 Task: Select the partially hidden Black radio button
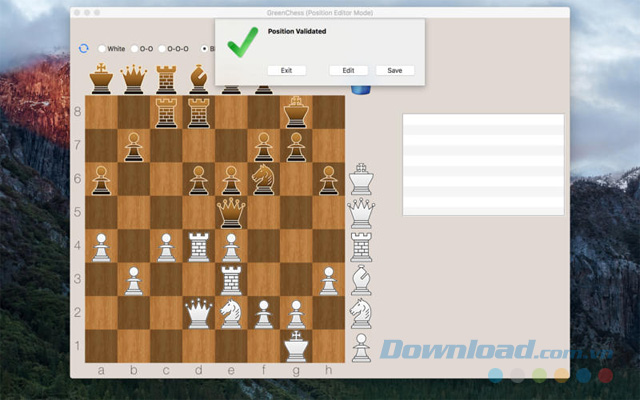tap(204, 49)
